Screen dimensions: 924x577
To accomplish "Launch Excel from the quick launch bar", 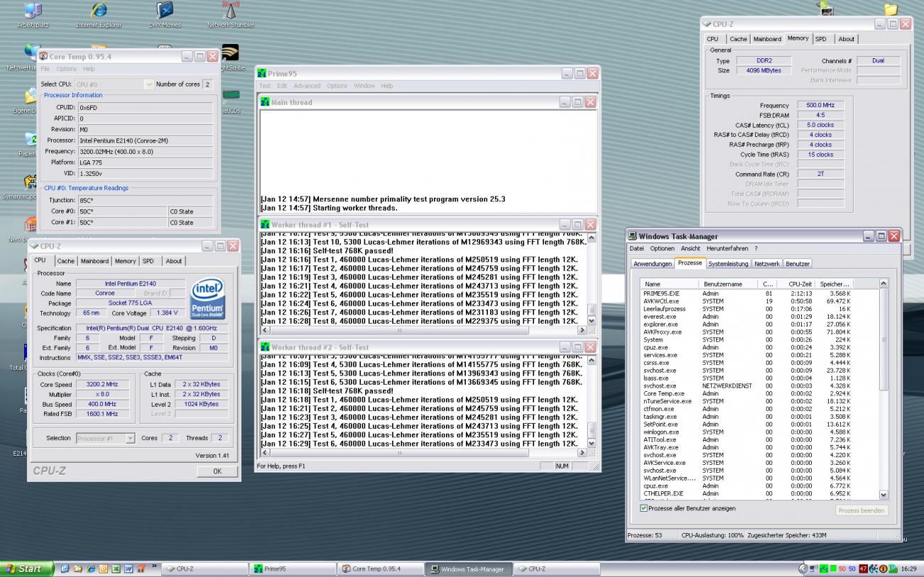I will (116, 568).
